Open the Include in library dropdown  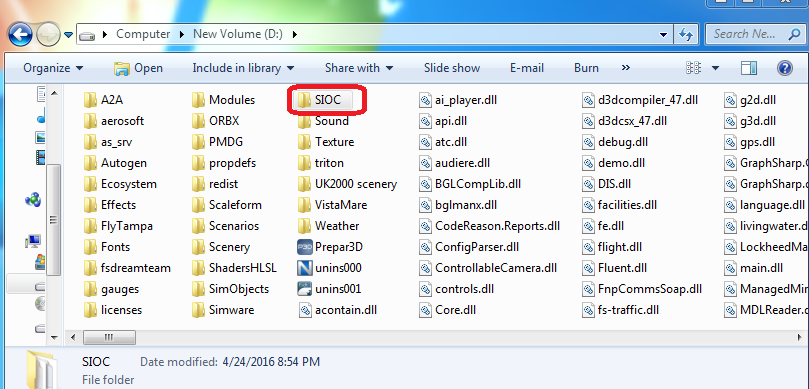(243, 68)
